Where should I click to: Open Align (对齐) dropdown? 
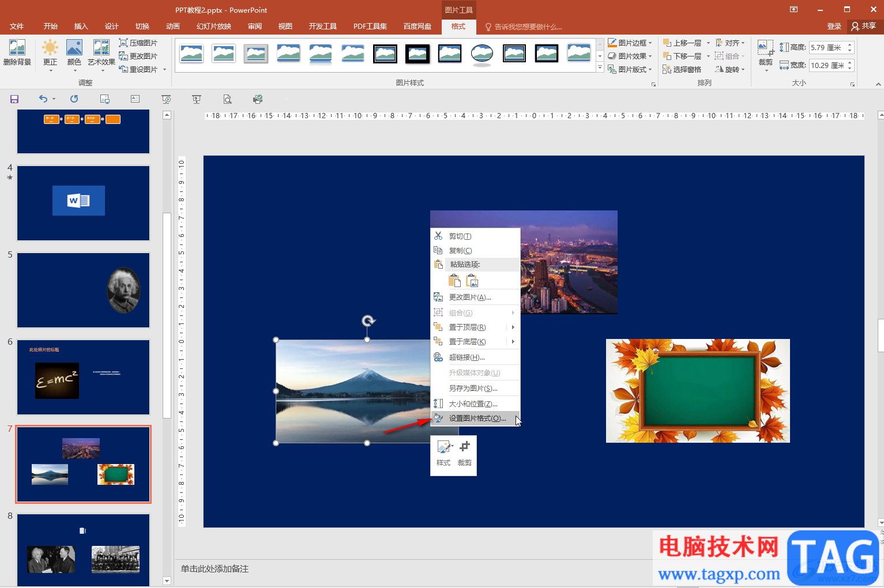730,43
